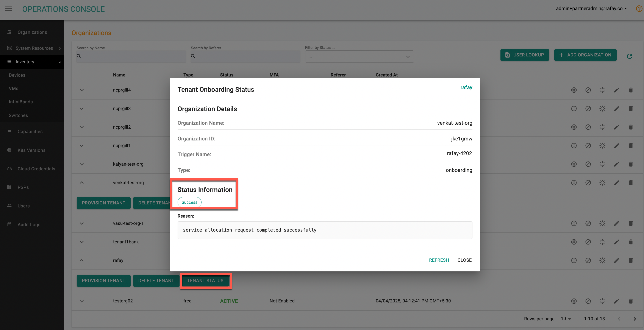Refresh the organizations list using the refresh icon
The width and height of the screenshot is (644, 330).
coord(630,56)
